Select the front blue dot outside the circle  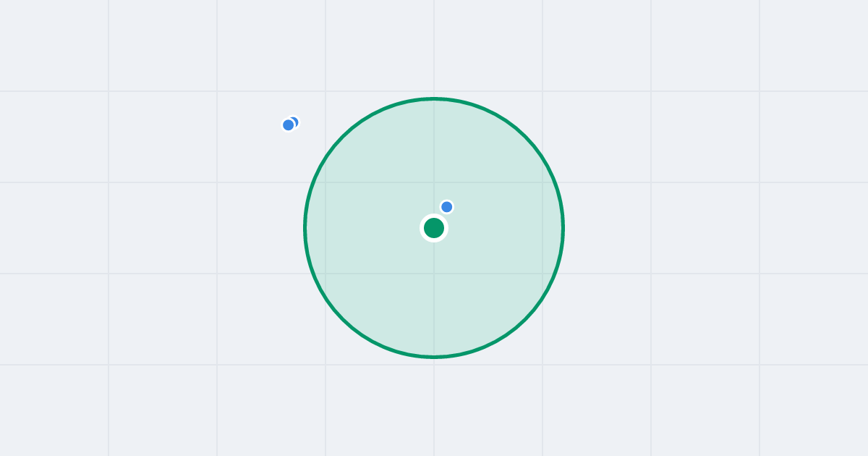[x=289, y=125]
